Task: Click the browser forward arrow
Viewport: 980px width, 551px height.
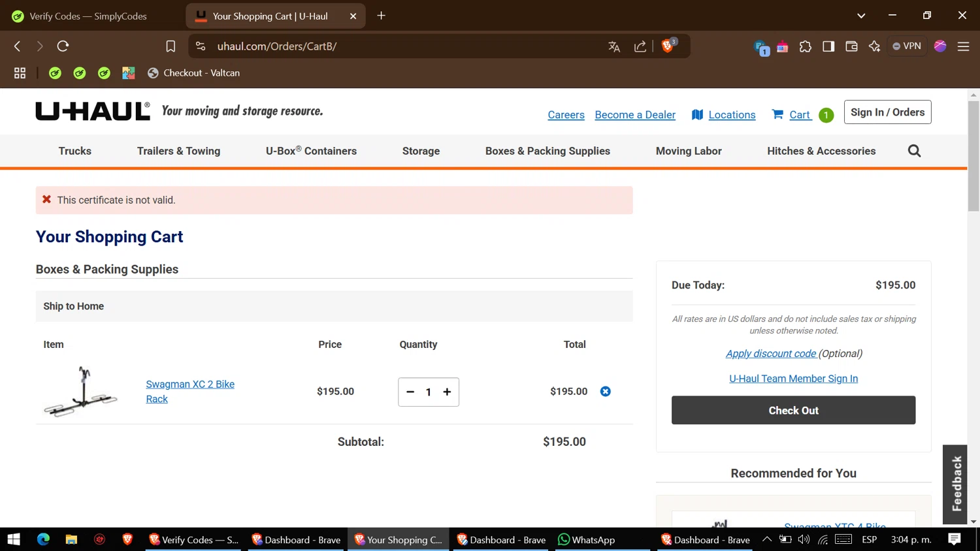Action: [x=40, y=46]
